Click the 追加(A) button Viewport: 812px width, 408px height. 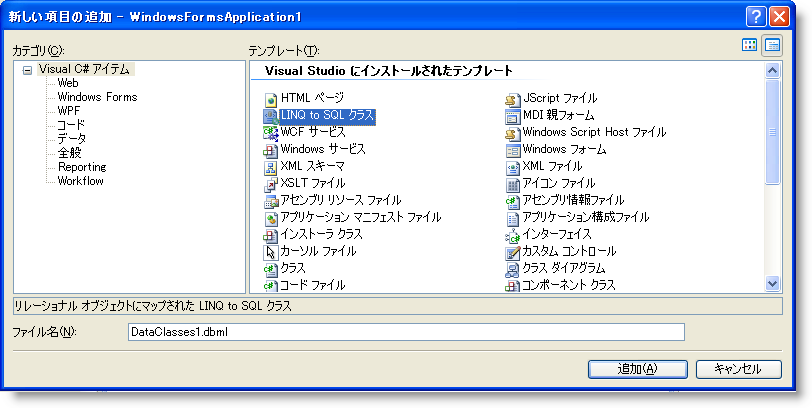tap(637, 369)
